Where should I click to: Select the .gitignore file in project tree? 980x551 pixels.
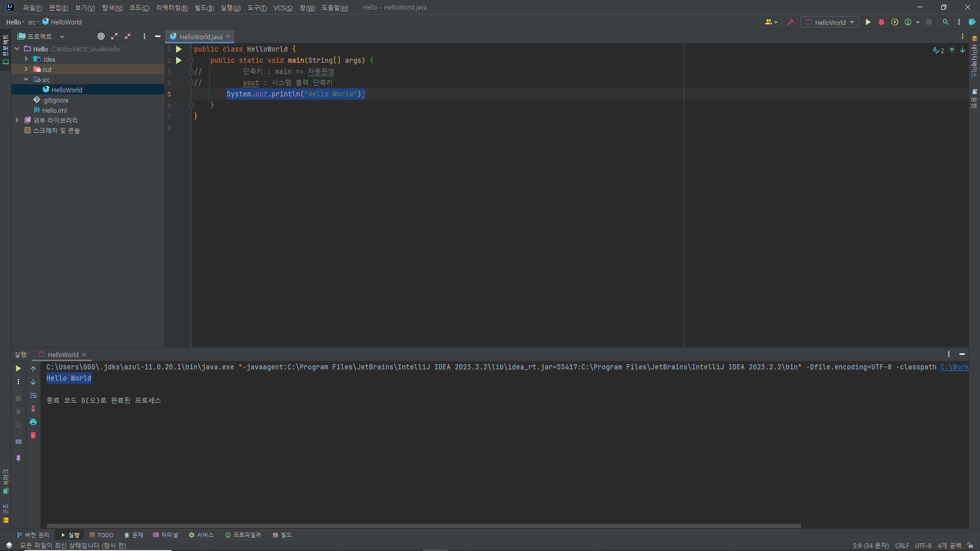click(x=56, y=100)
